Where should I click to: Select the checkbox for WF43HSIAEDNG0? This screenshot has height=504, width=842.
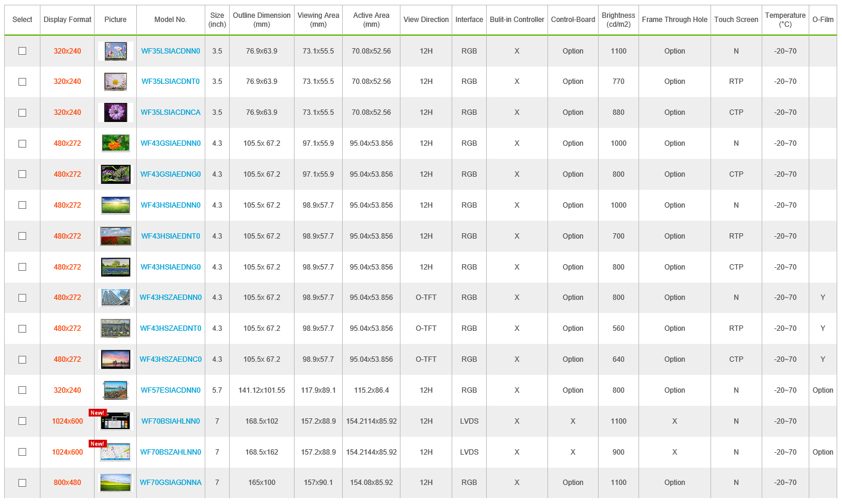22,267
